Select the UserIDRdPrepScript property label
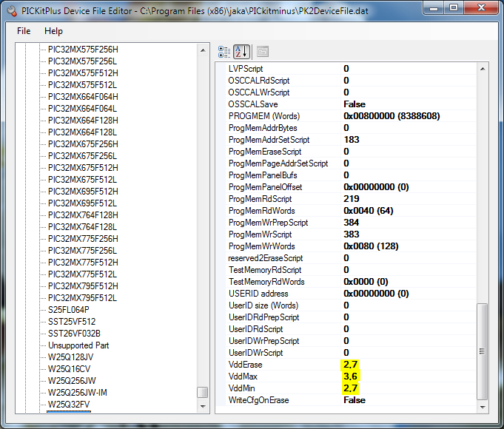This screenshot has height=429, width=504. (x=264, y=317)
